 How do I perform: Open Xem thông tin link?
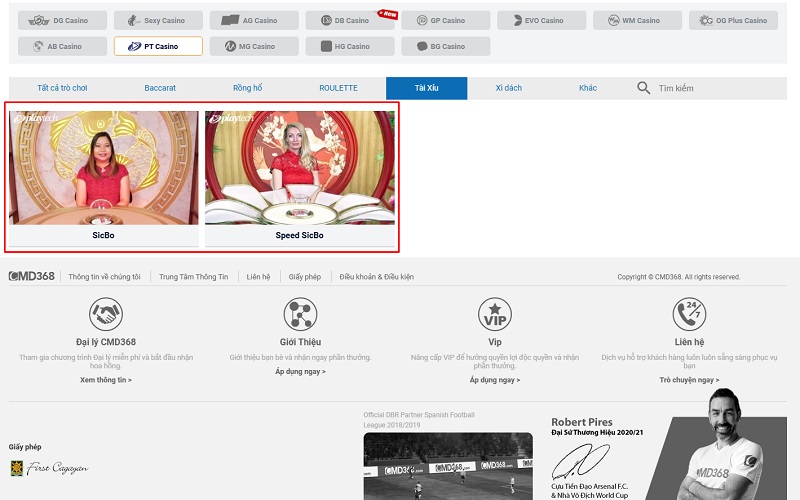point(106,380)
